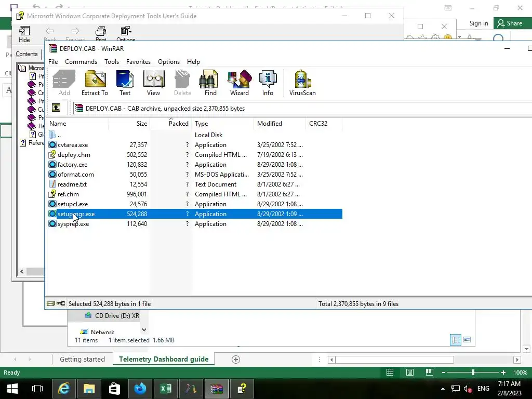
Task: Switch to Excel via taskbar icon
Action: pyautogui.click(x=166, y=389)
